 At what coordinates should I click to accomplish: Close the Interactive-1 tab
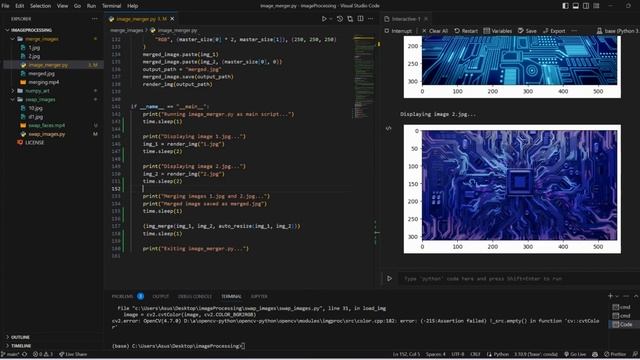[426, 19]
